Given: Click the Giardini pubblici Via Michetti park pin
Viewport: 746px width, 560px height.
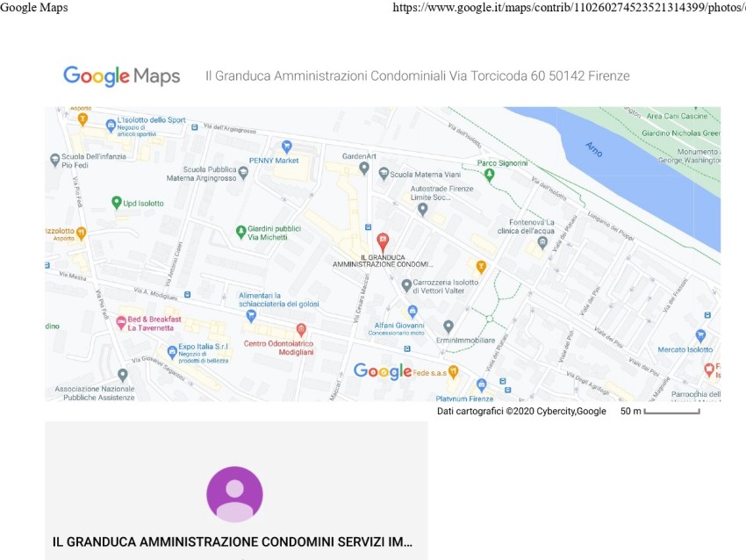Looking at the screenshot, I should (x=240, y=233).
